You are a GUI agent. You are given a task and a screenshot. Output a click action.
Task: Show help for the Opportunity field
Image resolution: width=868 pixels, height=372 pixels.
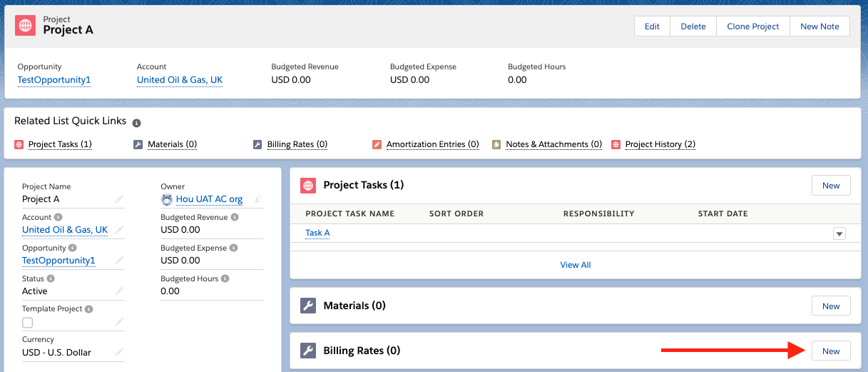72,248
